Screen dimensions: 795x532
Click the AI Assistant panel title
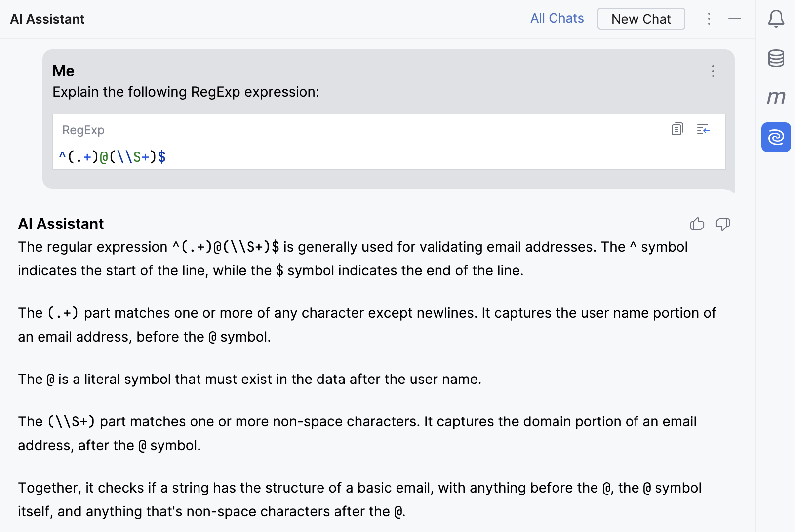47,19
